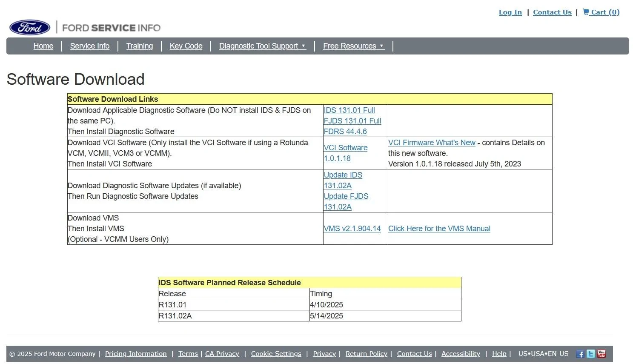Click the Log In link

tap(510, 12)
